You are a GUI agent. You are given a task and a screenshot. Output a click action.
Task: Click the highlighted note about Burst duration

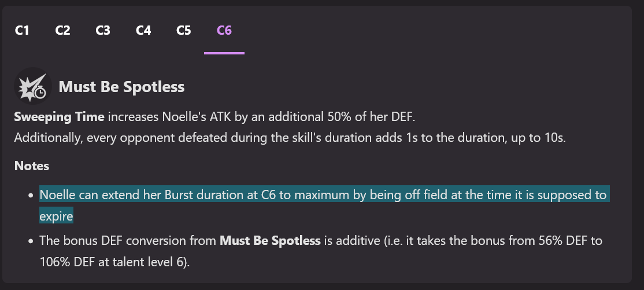pyautogui.click(x=323, y=195)
